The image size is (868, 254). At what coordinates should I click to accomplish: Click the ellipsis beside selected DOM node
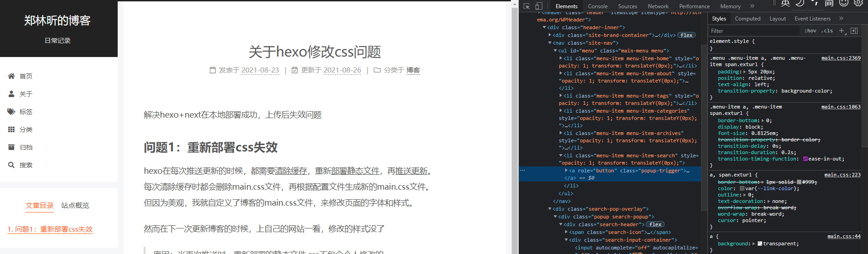[x=523, y=171]
